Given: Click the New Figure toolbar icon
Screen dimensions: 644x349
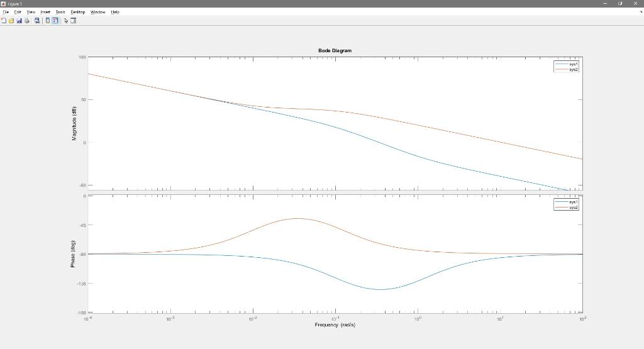Looking at the screenshot, I should 4,21.
